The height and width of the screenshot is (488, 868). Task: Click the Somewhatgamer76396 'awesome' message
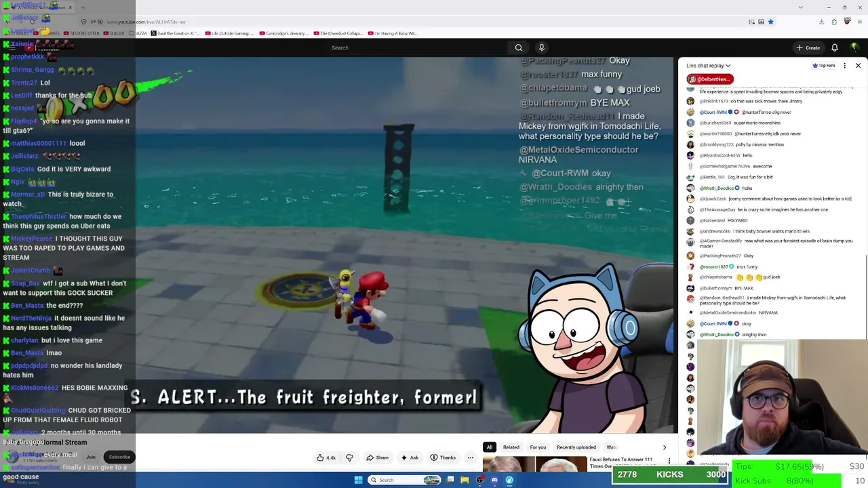(730, 166)
